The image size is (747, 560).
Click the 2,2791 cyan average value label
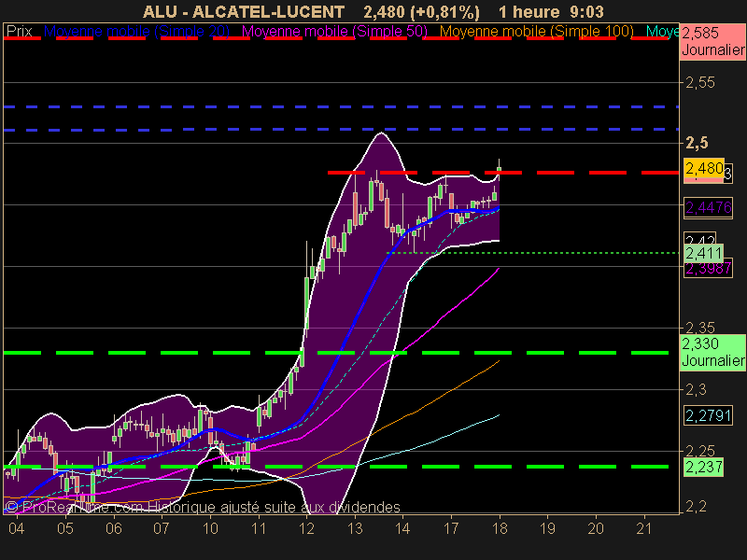click(x=708, y=415)
